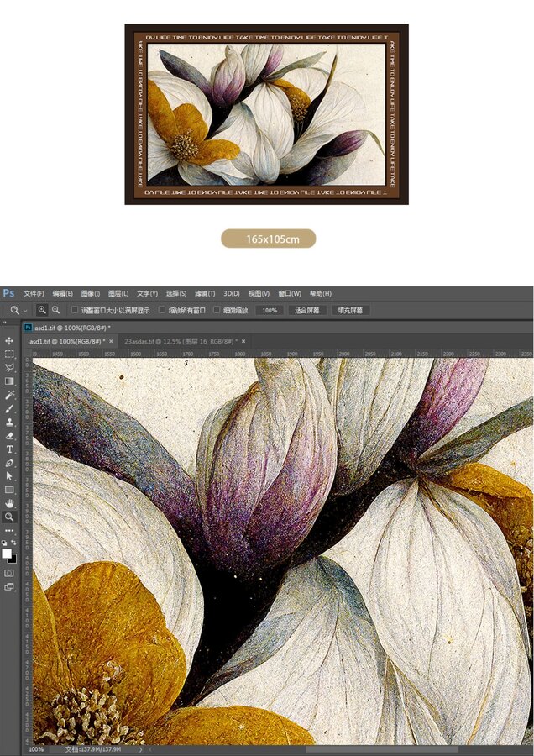The image size is (534, 756).
Task: Click the asd1.tif window title bar
Action: point(278,328)
